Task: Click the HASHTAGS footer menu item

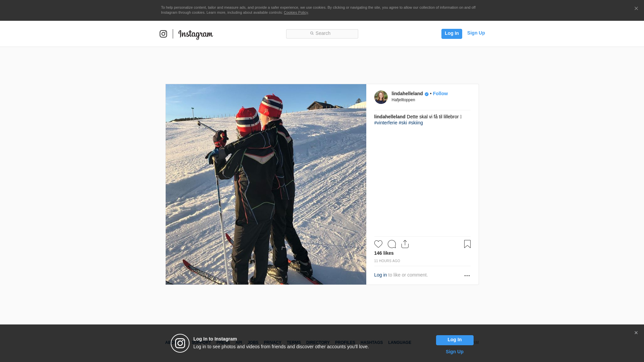Action: [x=371, y=343]
